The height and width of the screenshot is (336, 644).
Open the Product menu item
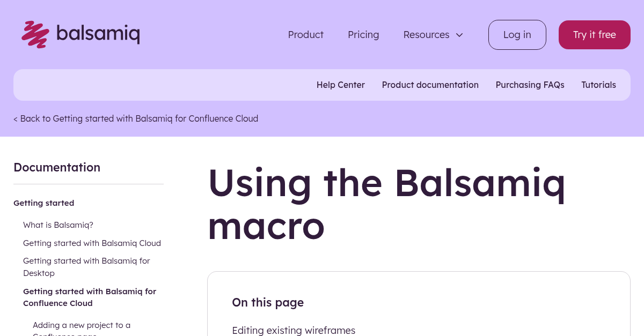tap(305, 34)
